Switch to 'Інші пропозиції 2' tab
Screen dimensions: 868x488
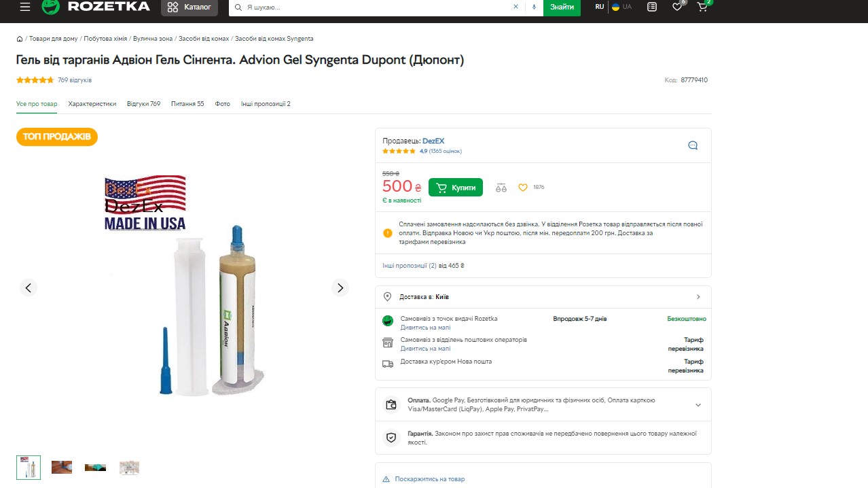[x=266, y=104]
